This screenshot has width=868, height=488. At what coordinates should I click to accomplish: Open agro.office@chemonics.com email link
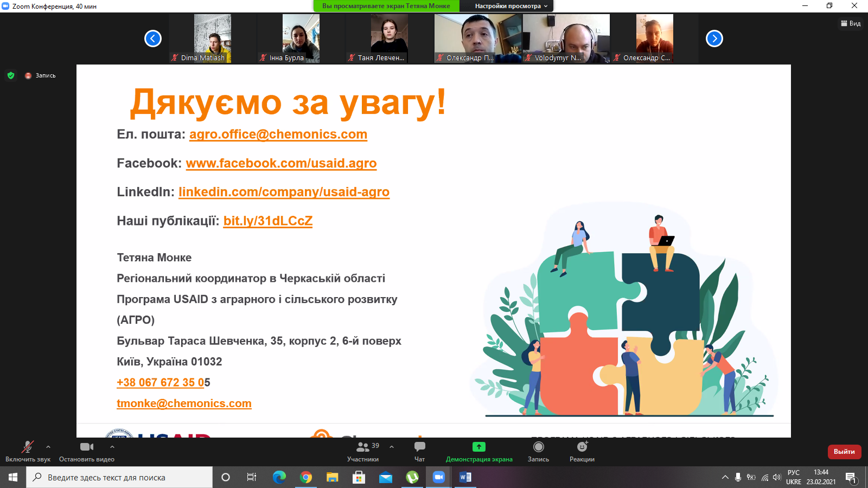click(x=278, y=134)
